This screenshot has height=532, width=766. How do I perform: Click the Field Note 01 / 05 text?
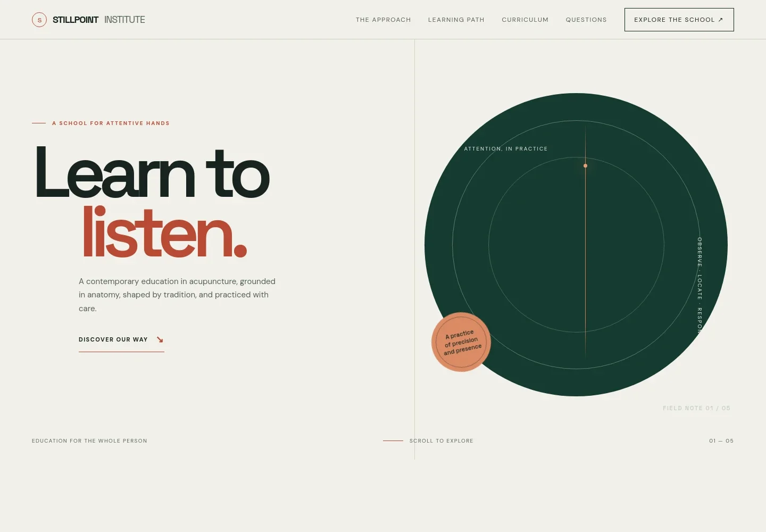click(696, 409)
